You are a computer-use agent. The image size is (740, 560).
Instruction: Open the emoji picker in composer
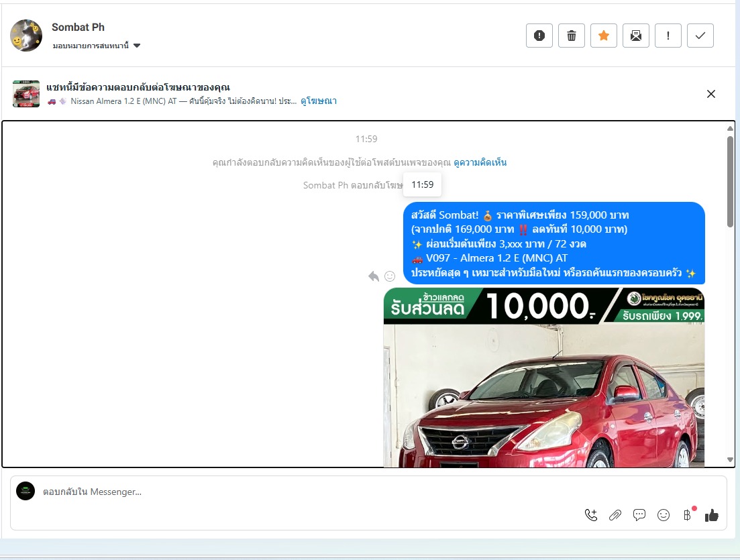pyautogui.click(x=664, y=515)
